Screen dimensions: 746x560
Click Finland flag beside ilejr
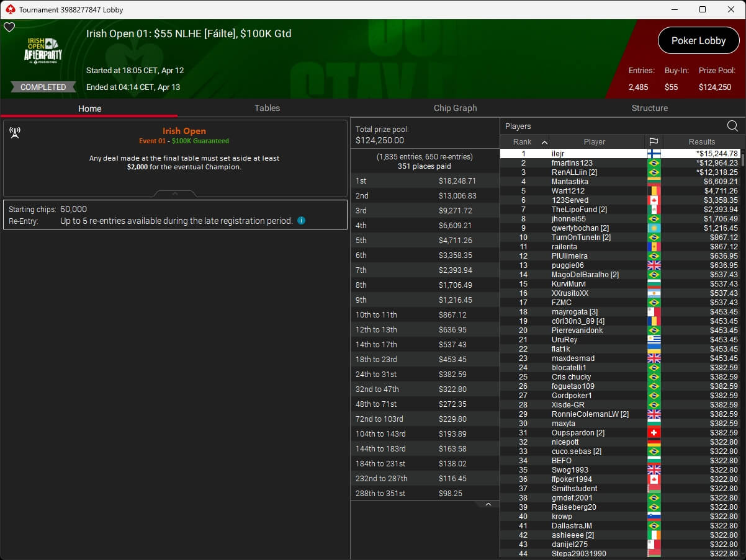(x=654, y=154)
